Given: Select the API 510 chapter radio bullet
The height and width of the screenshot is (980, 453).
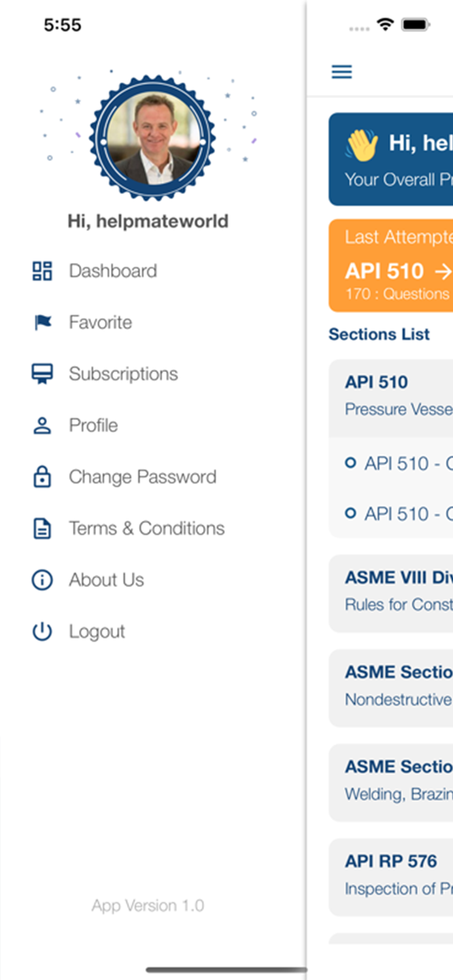Looking at the screenshot, I should (350, 463).
